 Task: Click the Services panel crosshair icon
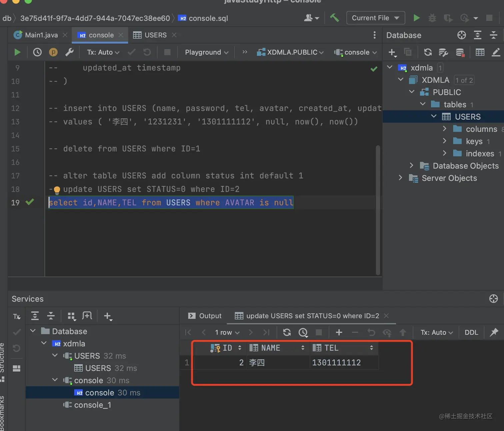pos(494,299)
